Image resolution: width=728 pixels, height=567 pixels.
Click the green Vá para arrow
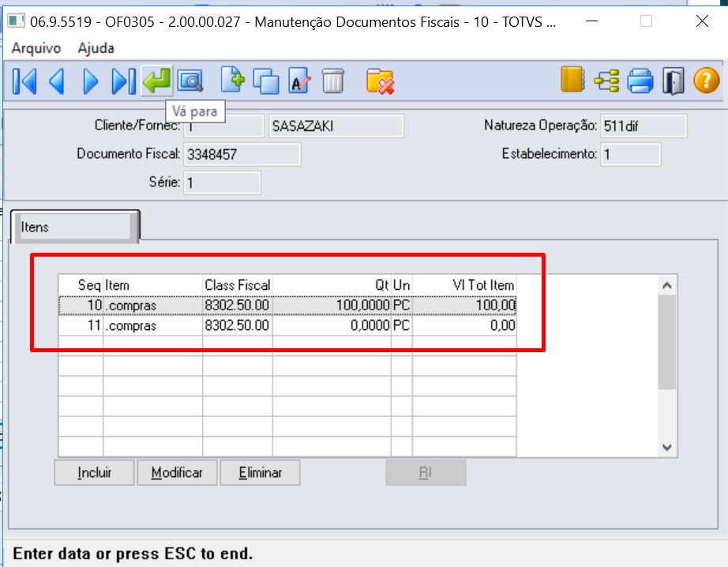pyautogui.click(x=157, y=81)
